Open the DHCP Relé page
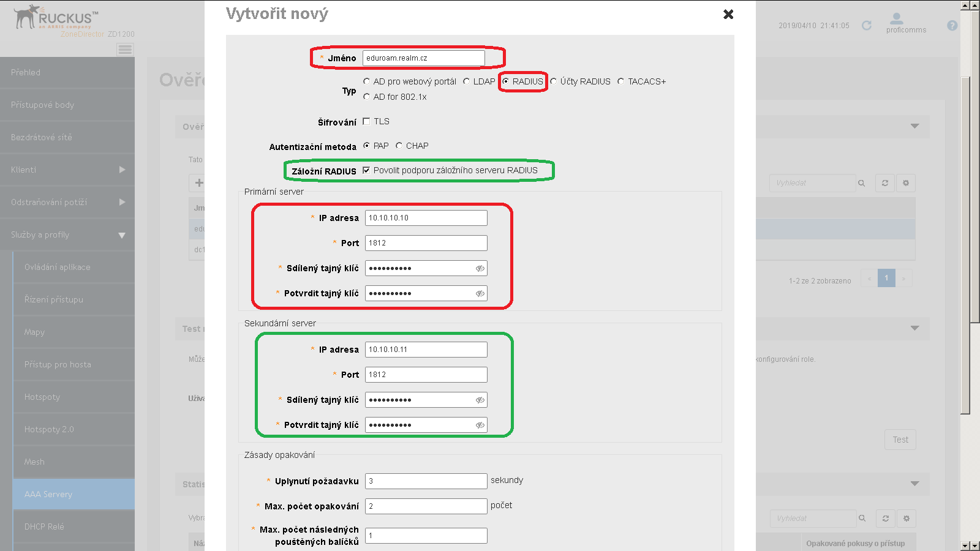Screen dimensions: 980x551 [x=44, y=526]
